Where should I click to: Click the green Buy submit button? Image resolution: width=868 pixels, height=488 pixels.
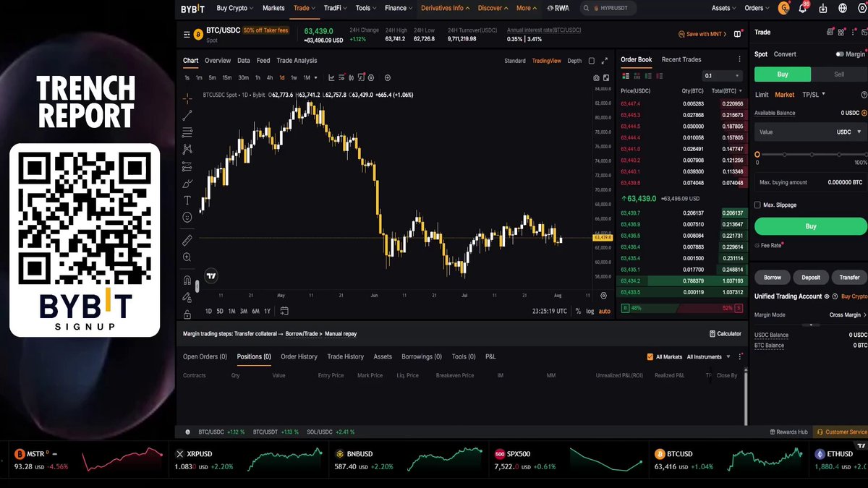811,226
